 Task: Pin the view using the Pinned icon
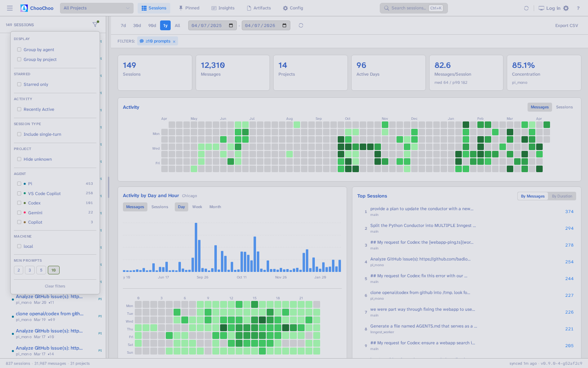[189, 8]
